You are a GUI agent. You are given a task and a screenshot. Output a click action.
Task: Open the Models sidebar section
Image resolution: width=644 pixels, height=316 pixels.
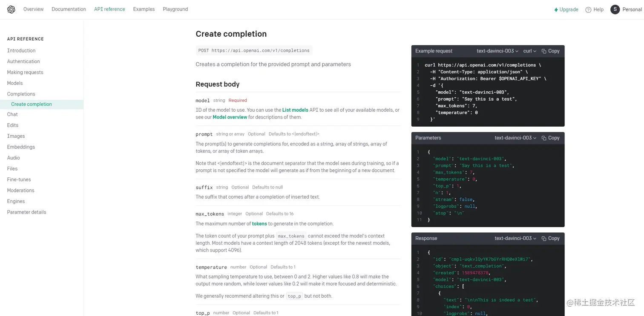click(x=15, y=83)
